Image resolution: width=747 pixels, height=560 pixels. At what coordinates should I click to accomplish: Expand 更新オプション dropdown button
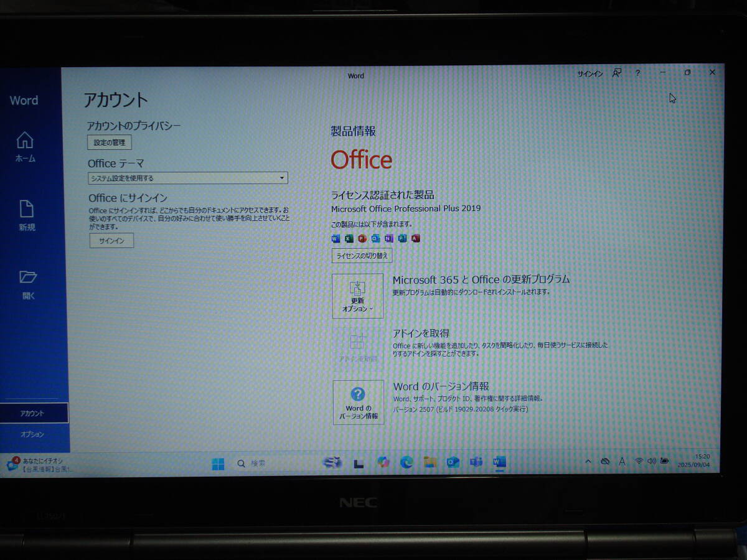point(357,296)
